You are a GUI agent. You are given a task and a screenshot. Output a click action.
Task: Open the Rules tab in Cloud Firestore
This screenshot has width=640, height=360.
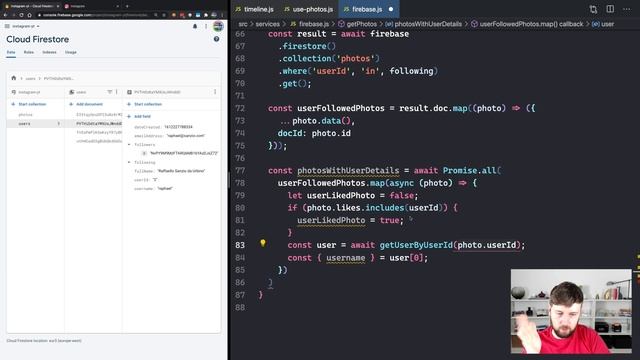pos(29,52)
